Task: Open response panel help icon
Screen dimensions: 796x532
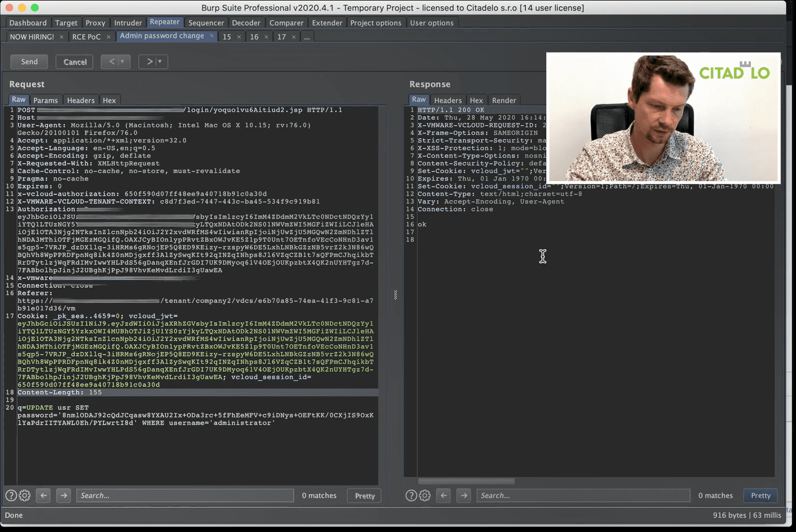Action: coord(411,495)
